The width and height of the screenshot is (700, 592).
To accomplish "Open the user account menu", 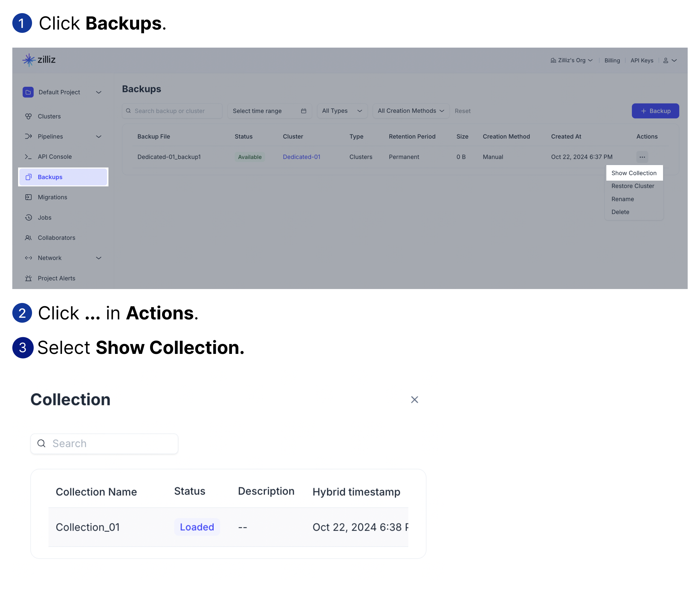I will (670, 60).
